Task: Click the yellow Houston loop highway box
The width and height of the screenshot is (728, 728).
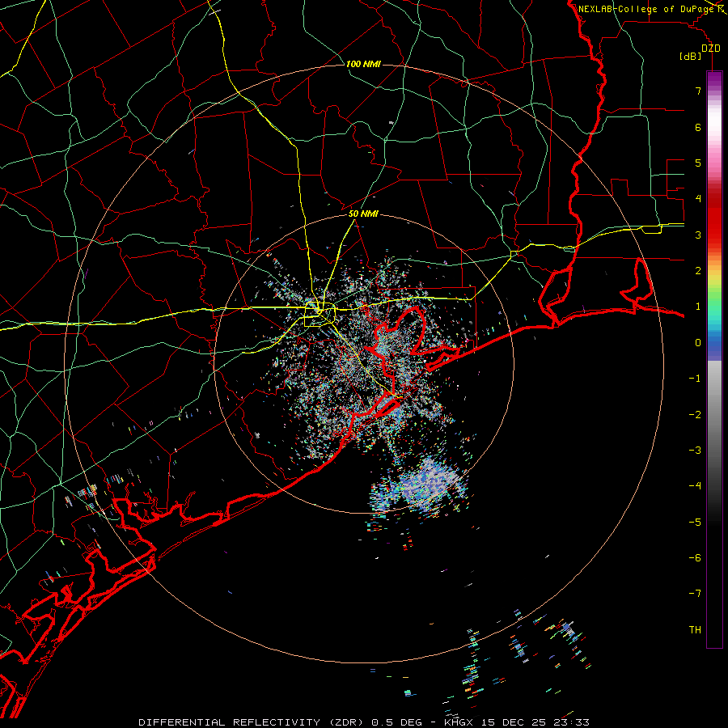Action: pos(320,315)
